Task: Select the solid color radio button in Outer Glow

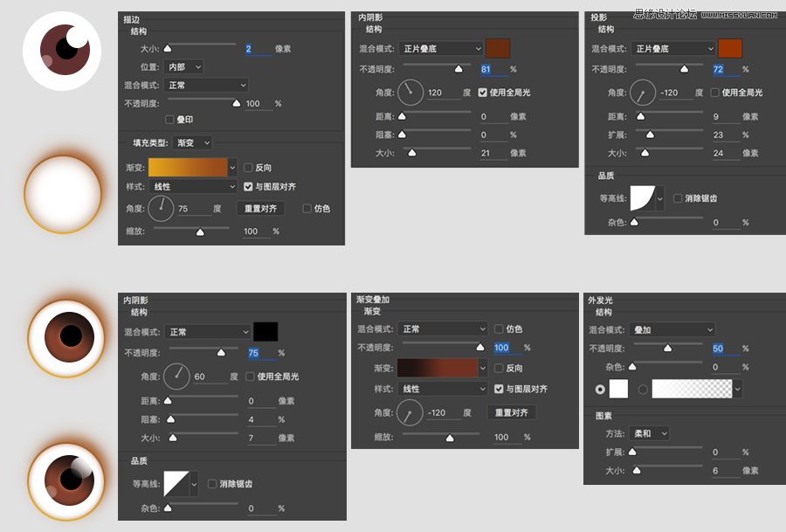Action: 599,389
